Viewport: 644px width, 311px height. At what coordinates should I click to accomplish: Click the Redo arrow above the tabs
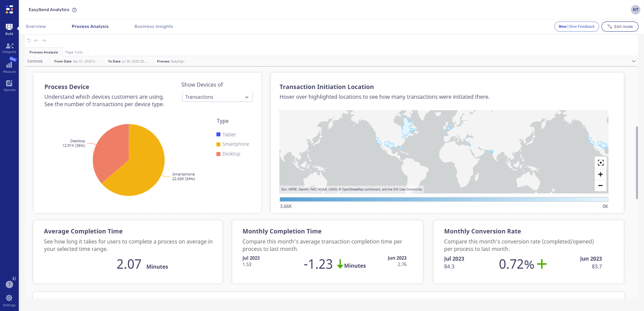pyautogui.click(x=44, y=40)
